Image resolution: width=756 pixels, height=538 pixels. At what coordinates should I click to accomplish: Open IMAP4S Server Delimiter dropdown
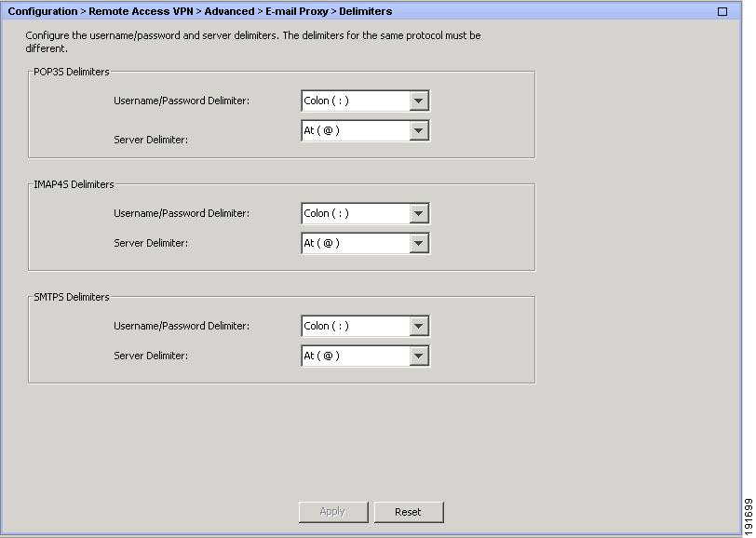coord(365,244)
